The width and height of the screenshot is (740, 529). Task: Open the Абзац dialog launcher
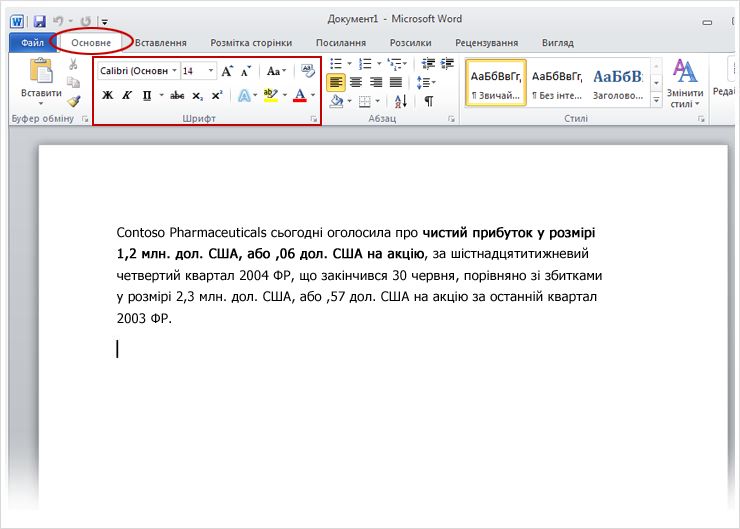click(x=452, y=119)
